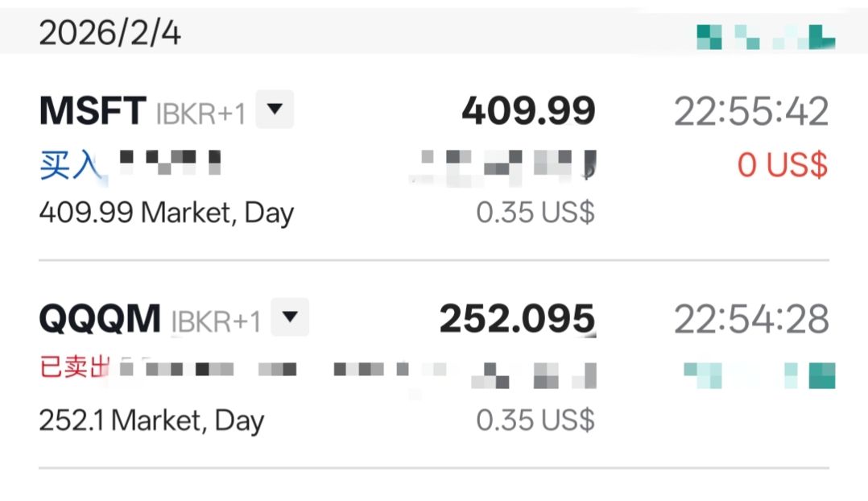Click the 409.99 Market, Day order details
Screen dimensions: 868x501
pyautogui.click(x=167, y=213)
